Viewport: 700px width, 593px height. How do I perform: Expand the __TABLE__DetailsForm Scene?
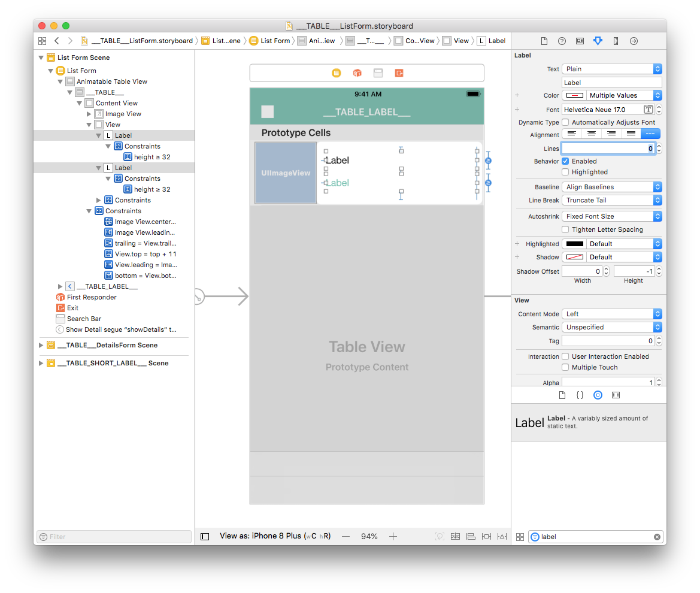point(41,345)
